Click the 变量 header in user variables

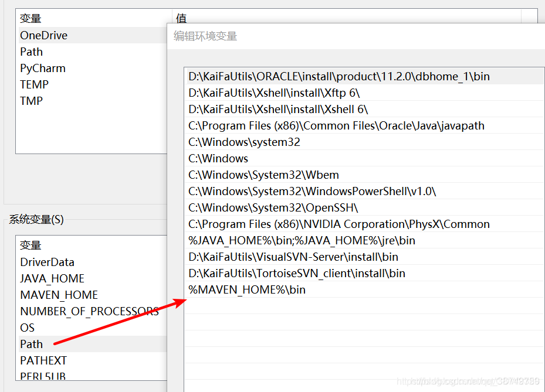point(31,18)
